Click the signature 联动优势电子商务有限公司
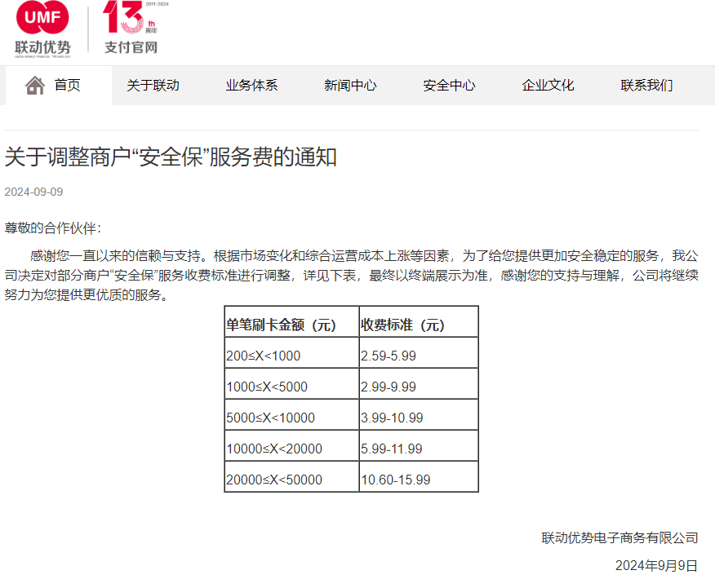Screen dimensions: 715x588 (x=620, y=538)
